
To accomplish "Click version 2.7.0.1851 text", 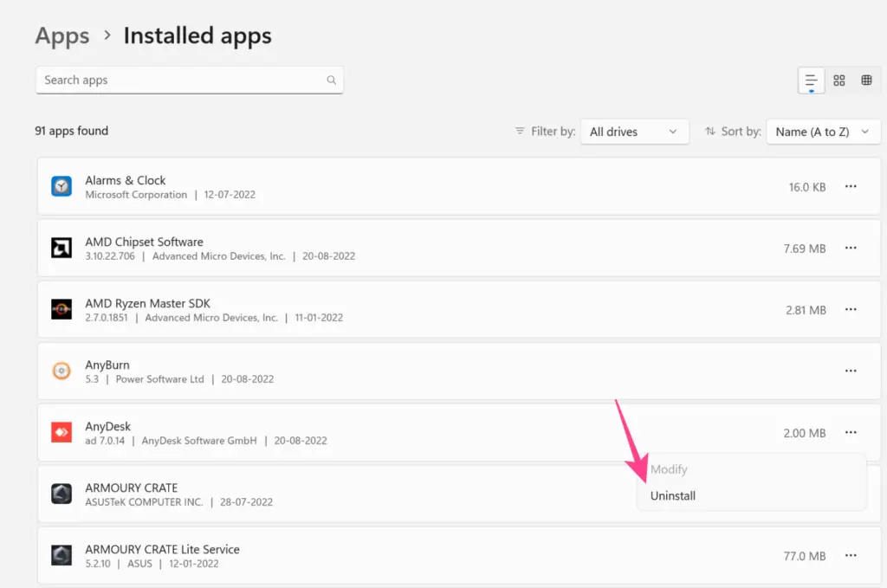I will (107, 318).
